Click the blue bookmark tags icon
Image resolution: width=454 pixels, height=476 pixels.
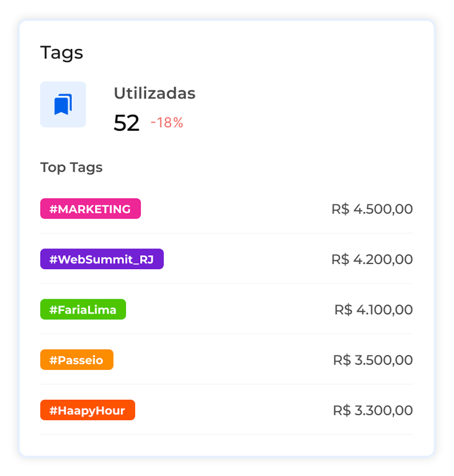coord(63,105)
